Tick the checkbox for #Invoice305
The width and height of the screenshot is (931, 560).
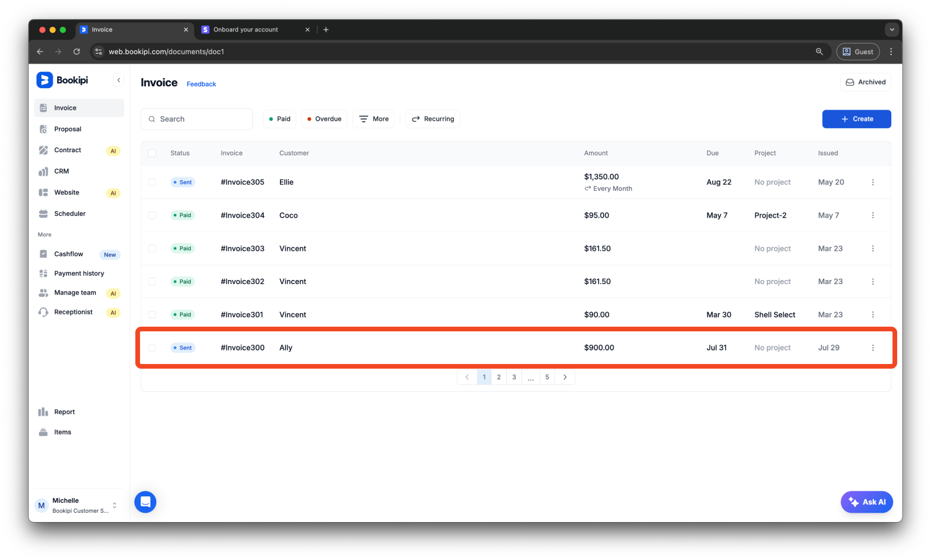tap(152, 182)
